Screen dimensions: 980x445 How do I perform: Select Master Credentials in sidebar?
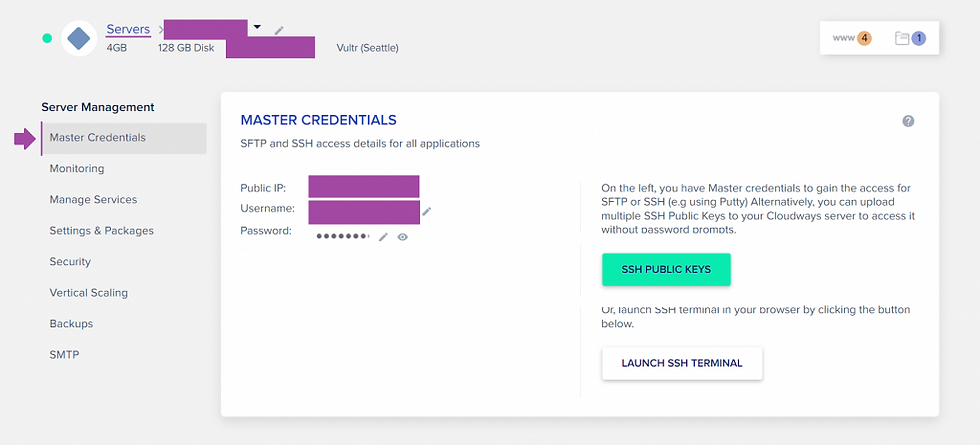coord(97,138)
